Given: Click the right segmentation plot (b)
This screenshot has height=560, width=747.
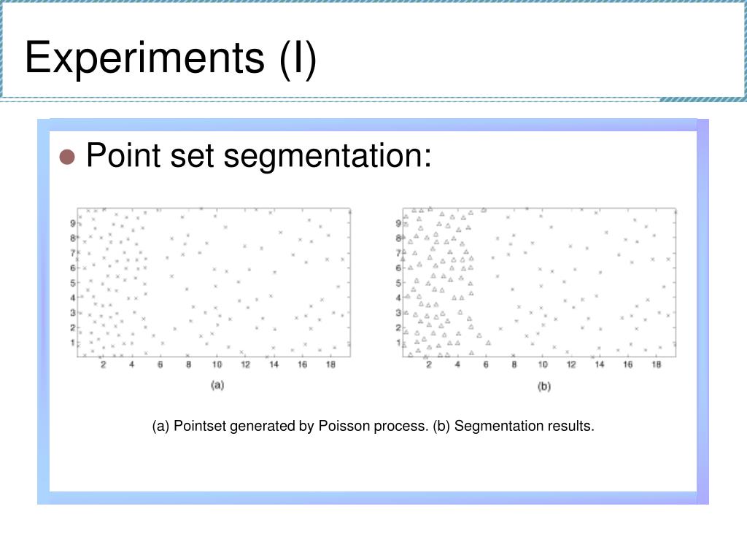Looking at the screenshot, I should (539, 282).
